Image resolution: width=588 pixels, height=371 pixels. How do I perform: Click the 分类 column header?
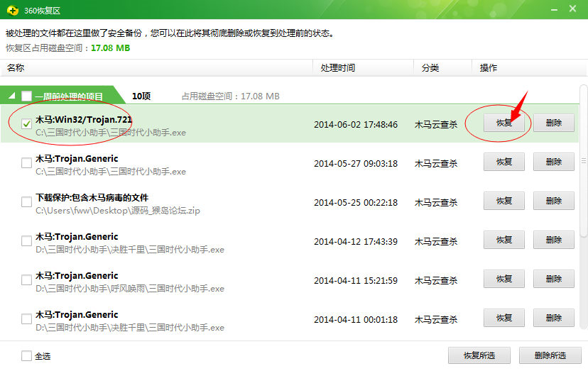coord(430,68)
